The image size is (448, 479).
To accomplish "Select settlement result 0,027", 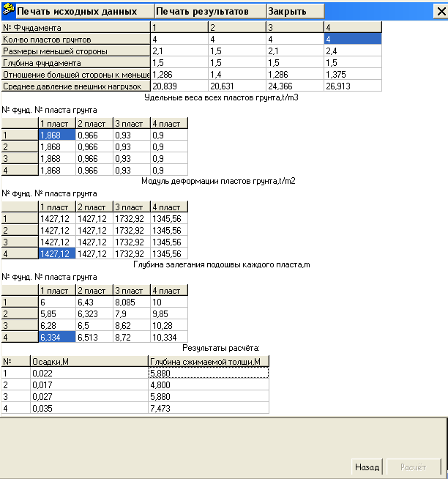I will point(89,396).
